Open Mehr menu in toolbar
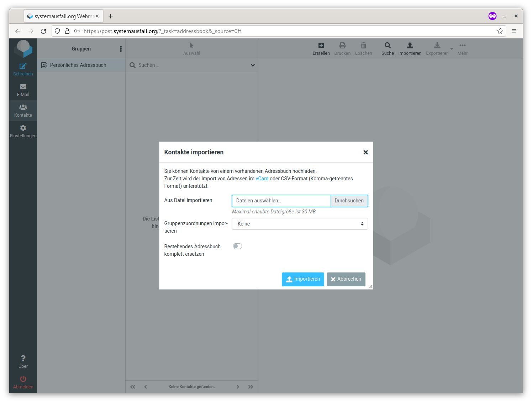 tap(462, 49)
